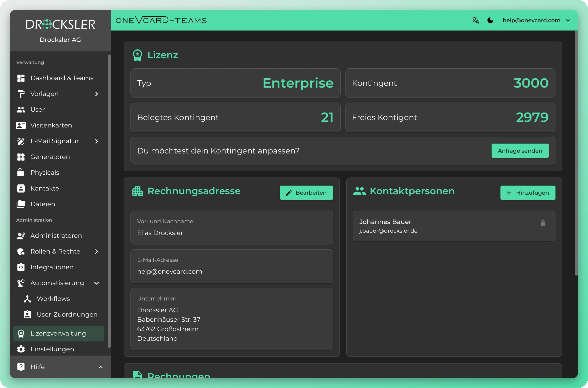Click j.bauer@drocksler.de email text

[388, 231]
